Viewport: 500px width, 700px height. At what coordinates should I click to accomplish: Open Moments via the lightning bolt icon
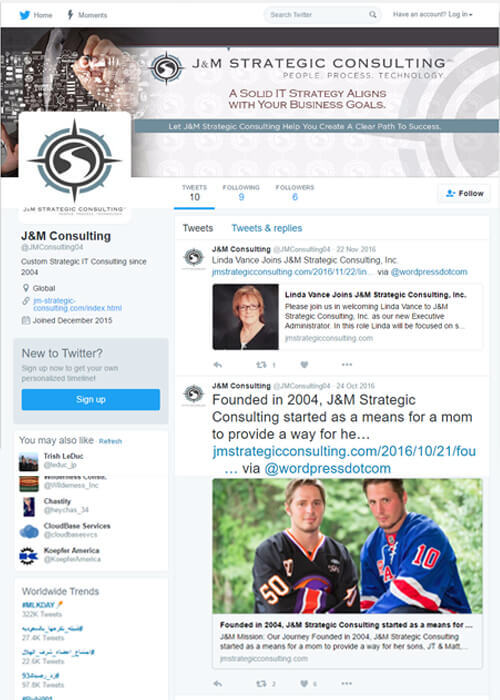(70, 15)
